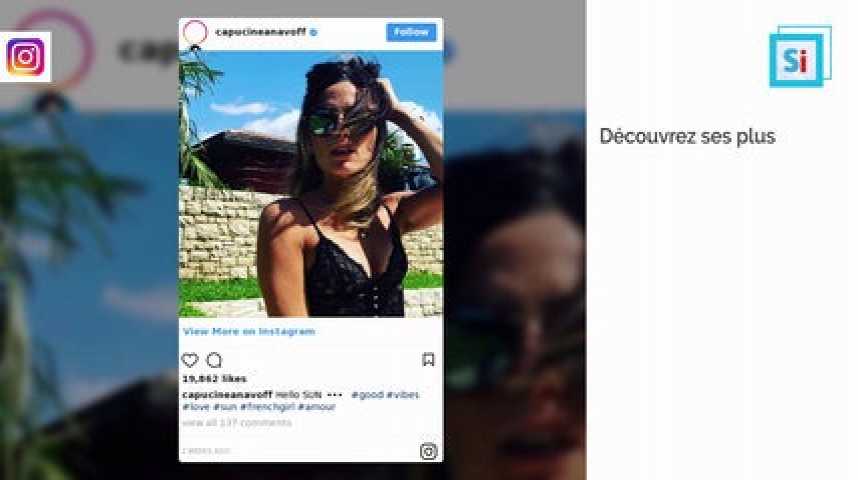Click the colorful Instagram logo badge
Screen dimensions: 858x480
[x=25, y=57]
